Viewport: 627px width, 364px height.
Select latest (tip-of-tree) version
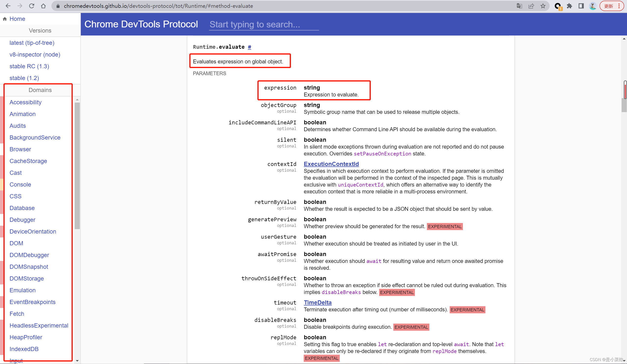point(32,43)
